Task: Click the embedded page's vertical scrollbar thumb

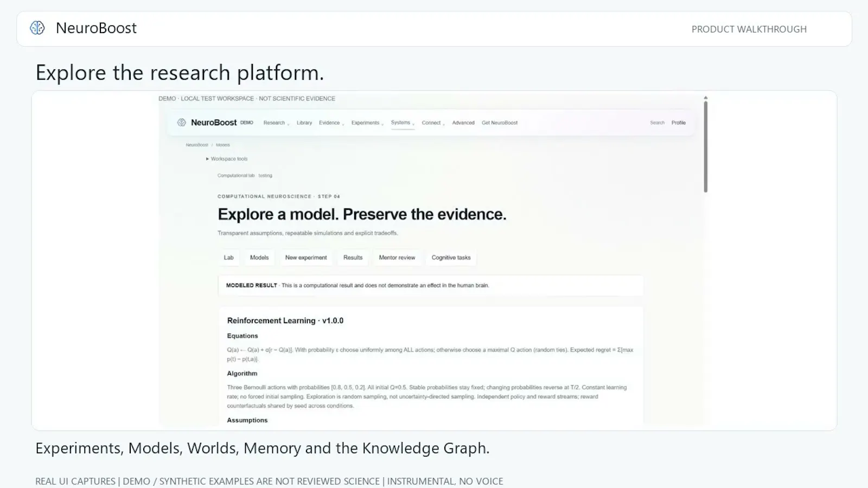Action: (x=706, y=146)
